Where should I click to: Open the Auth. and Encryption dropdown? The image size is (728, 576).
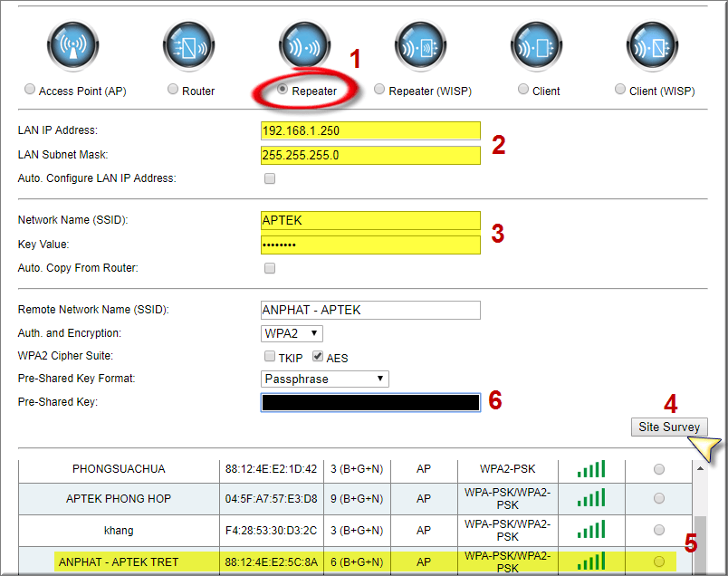coord(292,333)
